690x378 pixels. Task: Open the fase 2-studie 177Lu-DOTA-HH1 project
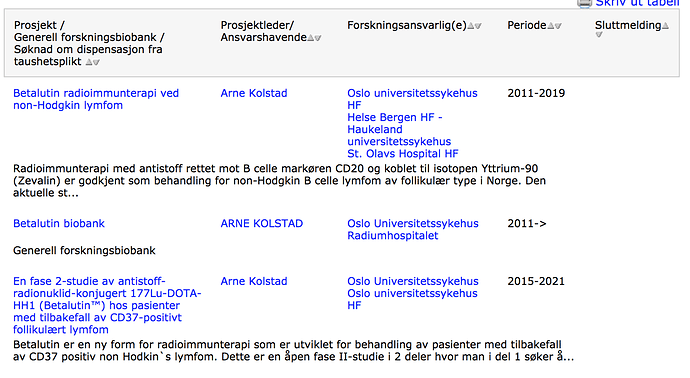107,305
